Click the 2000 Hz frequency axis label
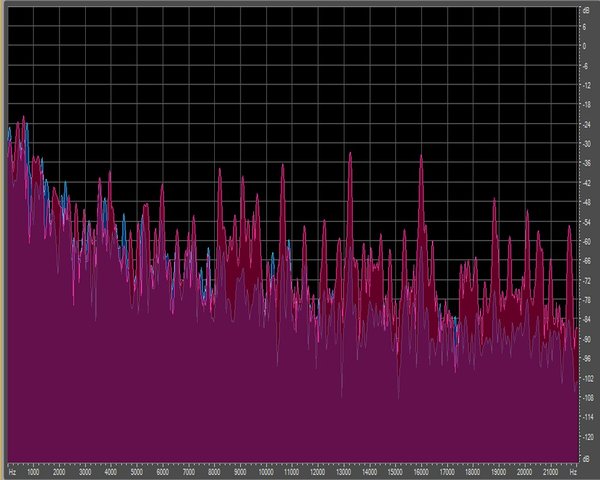 [x=59, y=472]
